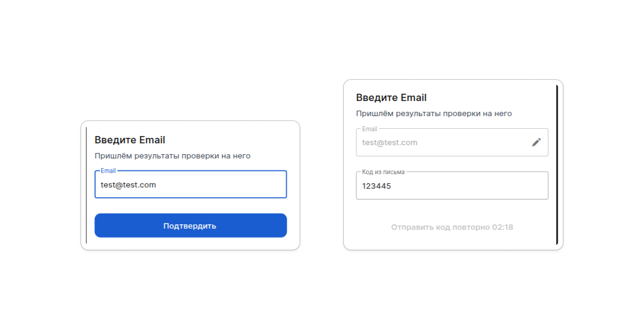Click the thin vertical line on left card
The height and width of the screenshot is (332, 644).
click(x=87, y=185)
